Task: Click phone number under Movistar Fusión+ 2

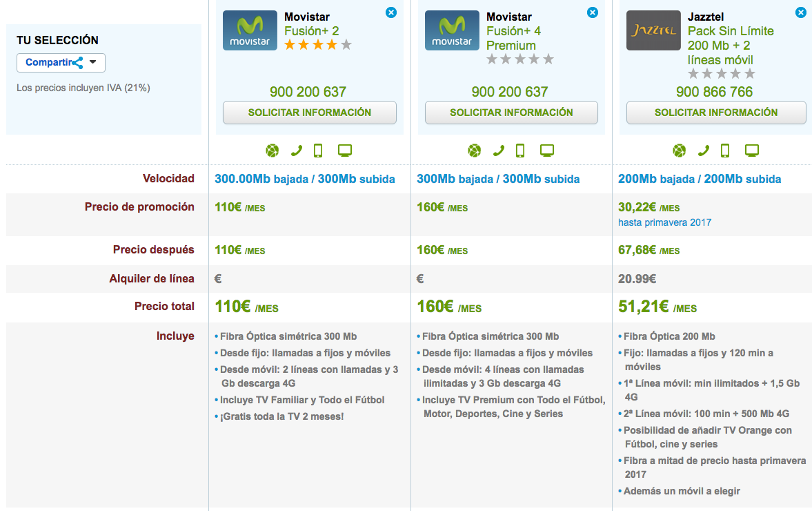Action: 308,92
